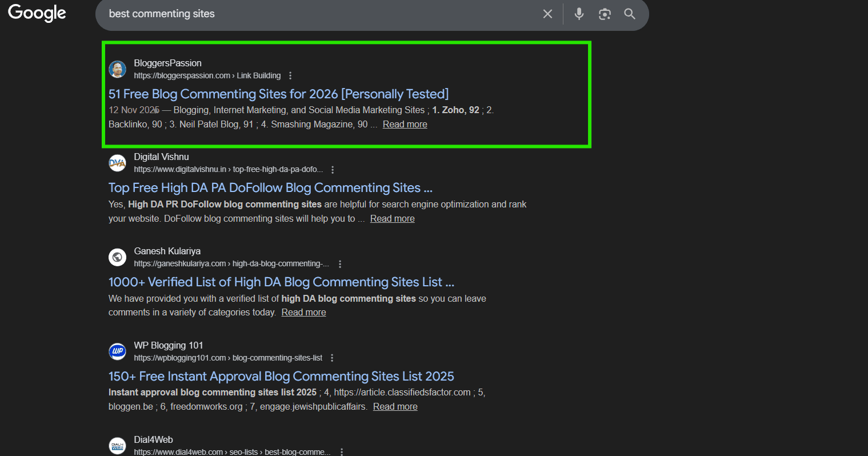
Task: Open the three-dot menu on WP Blogging 101
Action: 332,357
